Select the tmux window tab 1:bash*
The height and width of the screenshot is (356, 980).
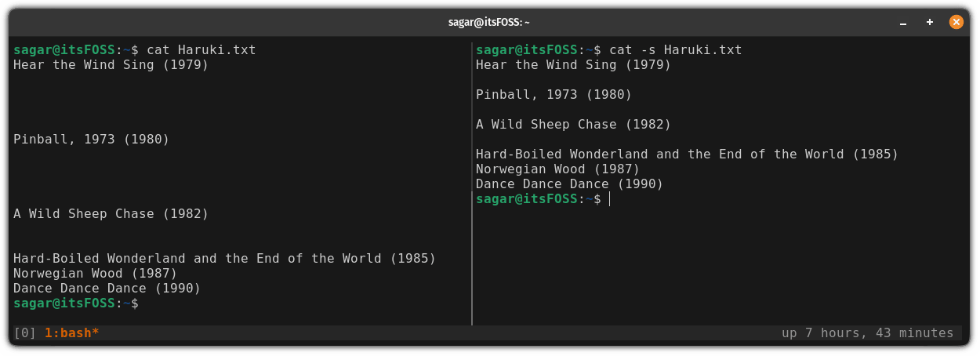point(71,333)
